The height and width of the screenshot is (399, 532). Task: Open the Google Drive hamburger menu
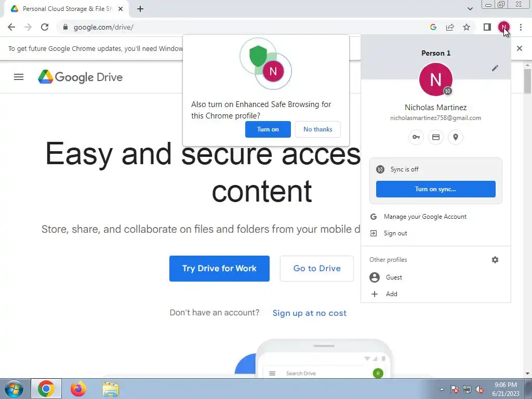(x=19, y=77)
